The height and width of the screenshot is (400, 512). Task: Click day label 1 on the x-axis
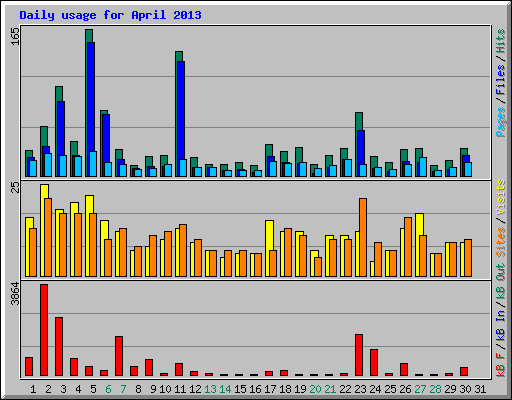click(33, 389)
